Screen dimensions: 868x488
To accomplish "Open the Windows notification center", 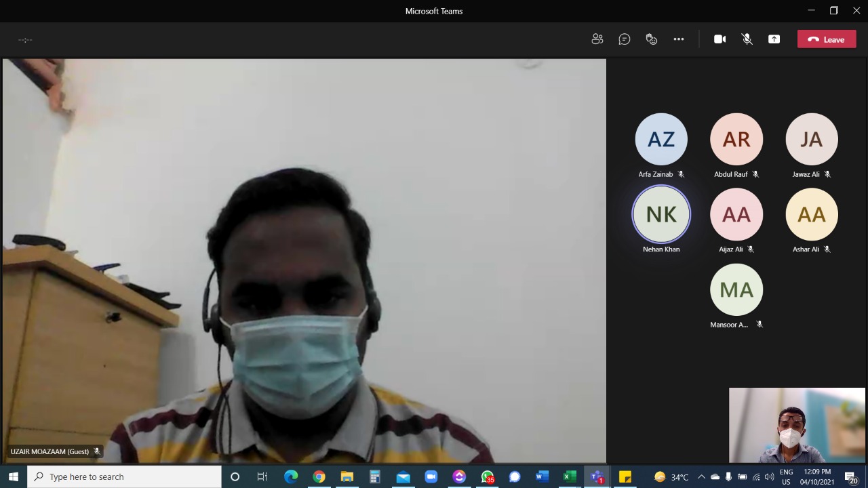I will (851, 477).
